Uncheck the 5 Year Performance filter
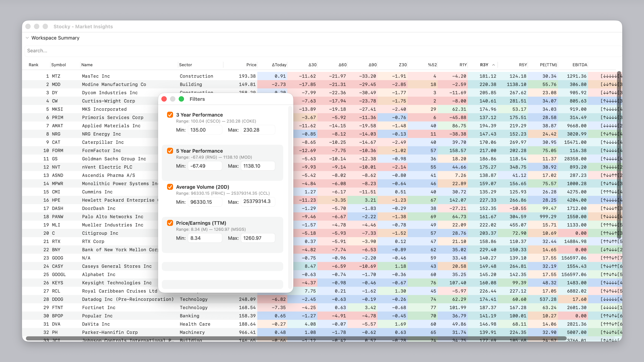Image resolution: width=644 pixels, height=362 pixels. point(170,151)
